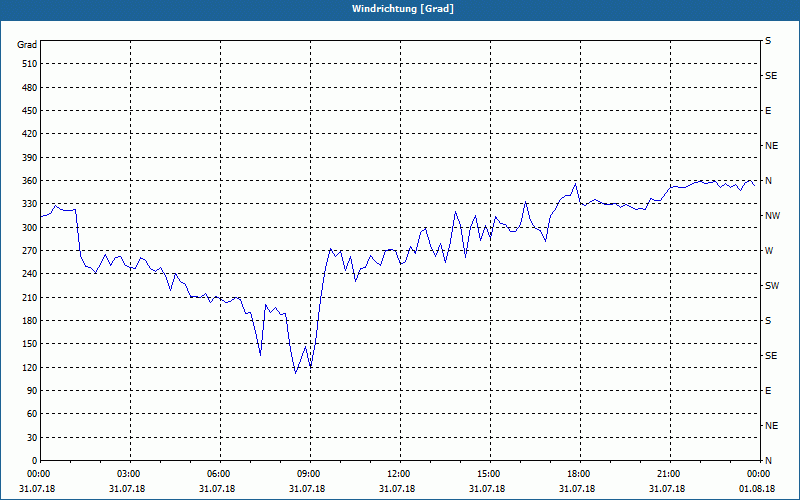
Task: Click the 390 value on the left axis
Action: 30,158
